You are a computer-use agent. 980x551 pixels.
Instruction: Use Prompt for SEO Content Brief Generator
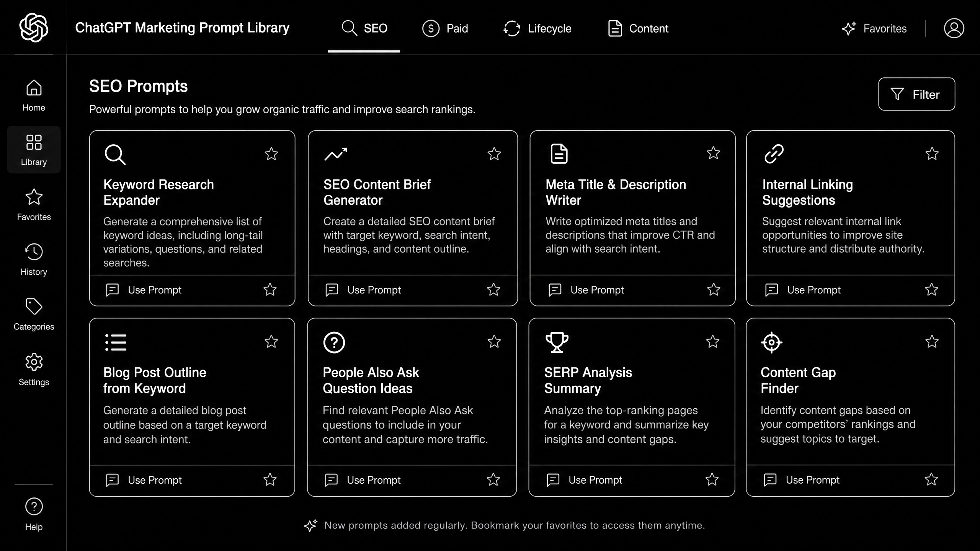363,290
